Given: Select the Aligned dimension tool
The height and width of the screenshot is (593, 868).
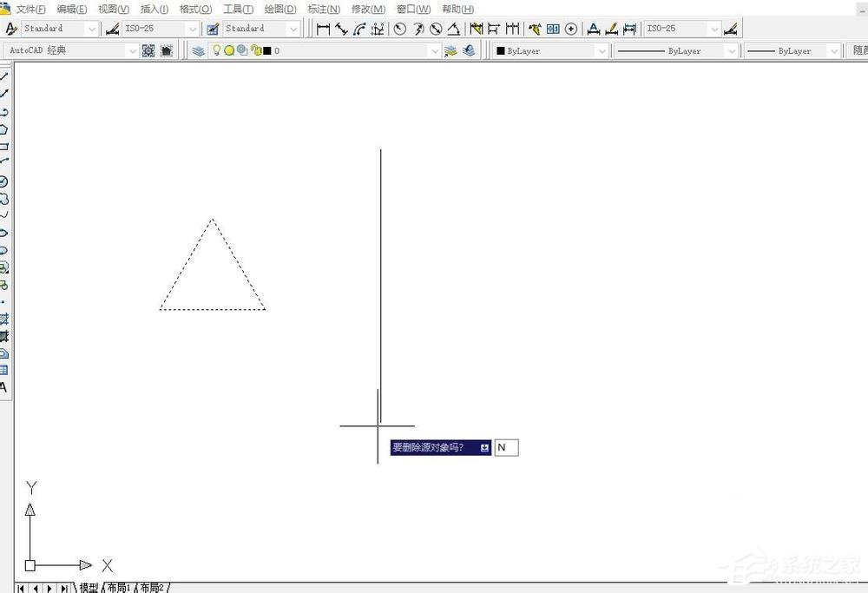Looking at the screenshot, I should (x=341, y=29).
